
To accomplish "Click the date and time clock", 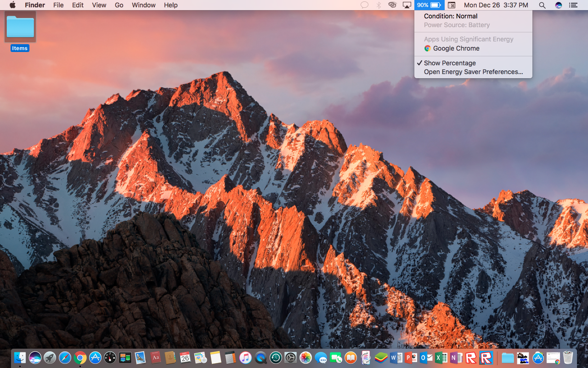I will [496, 5].
